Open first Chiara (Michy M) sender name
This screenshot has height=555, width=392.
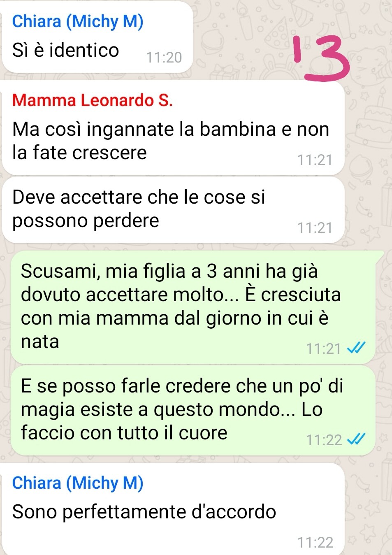click(78, 21)
